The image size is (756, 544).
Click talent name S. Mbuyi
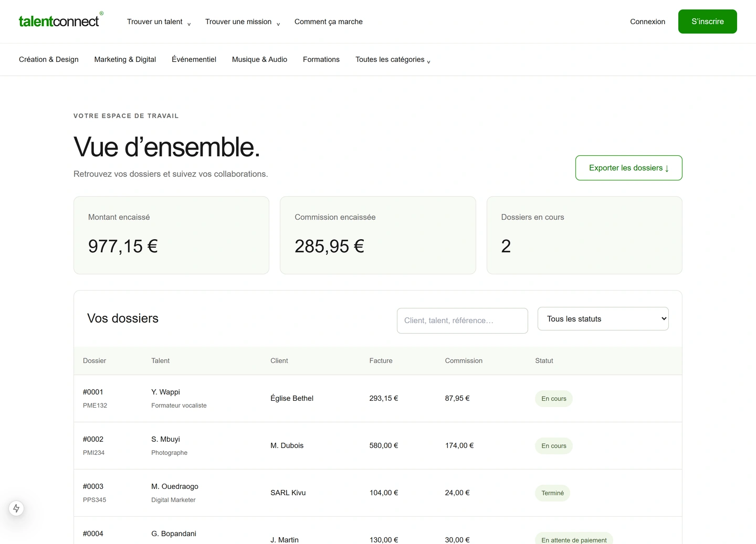[x=165, y=439]
